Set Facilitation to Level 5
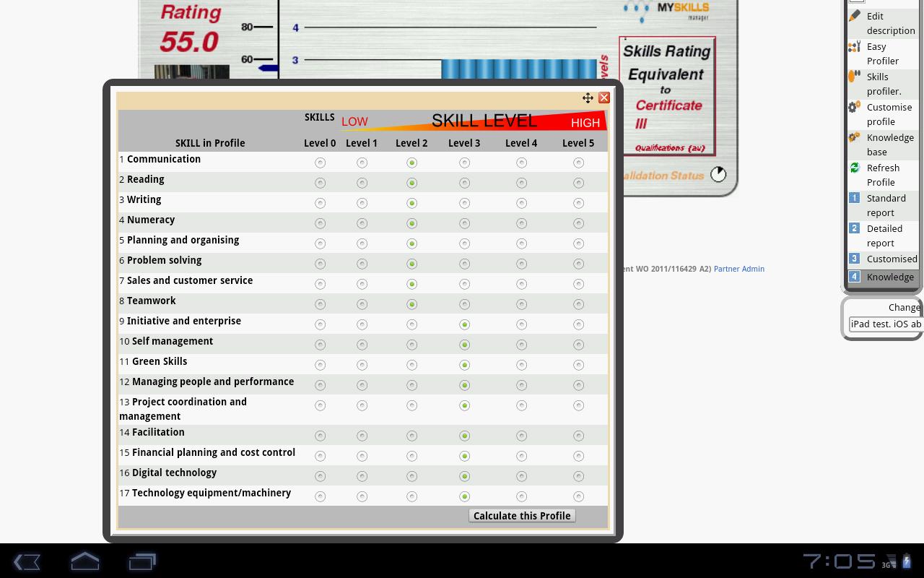 [578, 436]
